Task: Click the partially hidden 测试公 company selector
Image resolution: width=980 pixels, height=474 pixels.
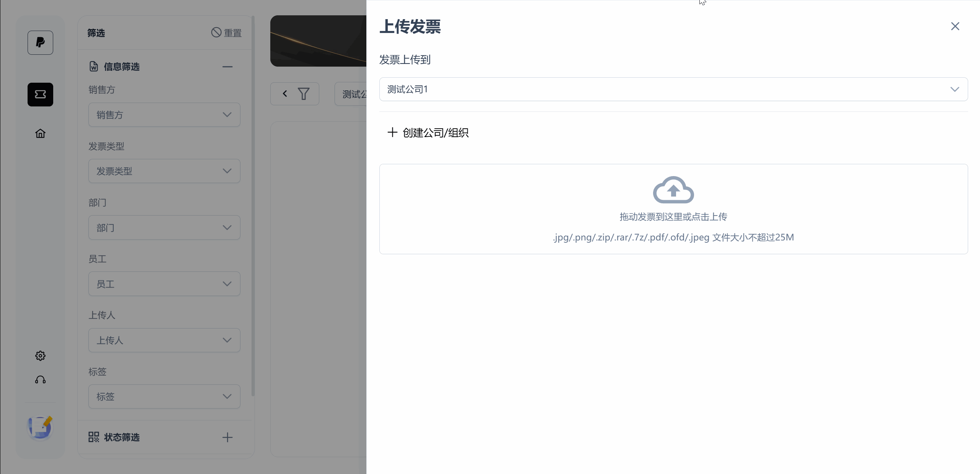Action: 351,94
